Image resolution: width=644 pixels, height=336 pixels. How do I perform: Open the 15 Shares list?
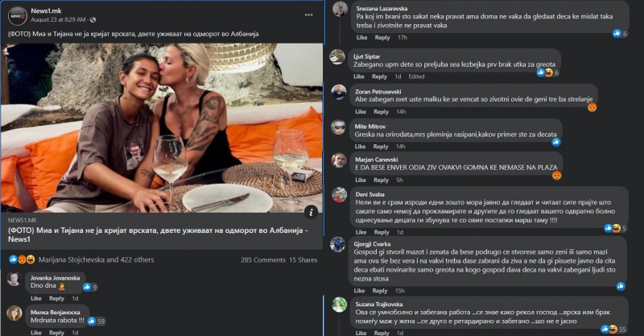pos(303,260)
